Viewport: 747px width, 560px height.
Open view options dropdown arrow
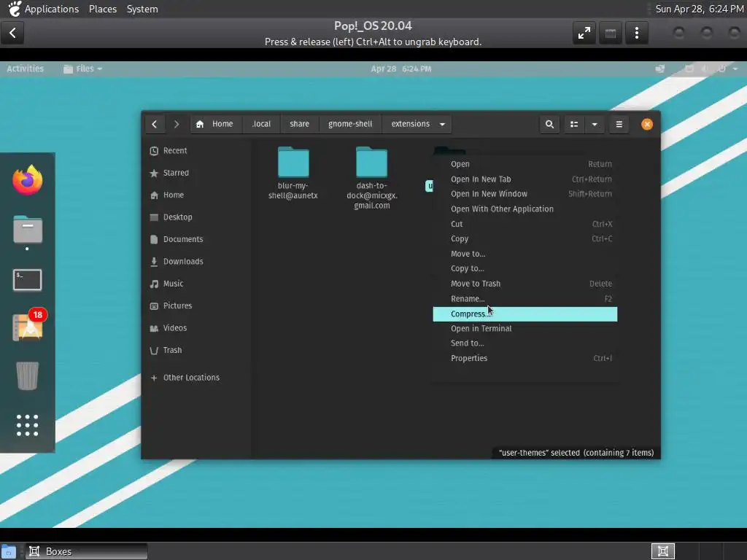pos(595,124)
